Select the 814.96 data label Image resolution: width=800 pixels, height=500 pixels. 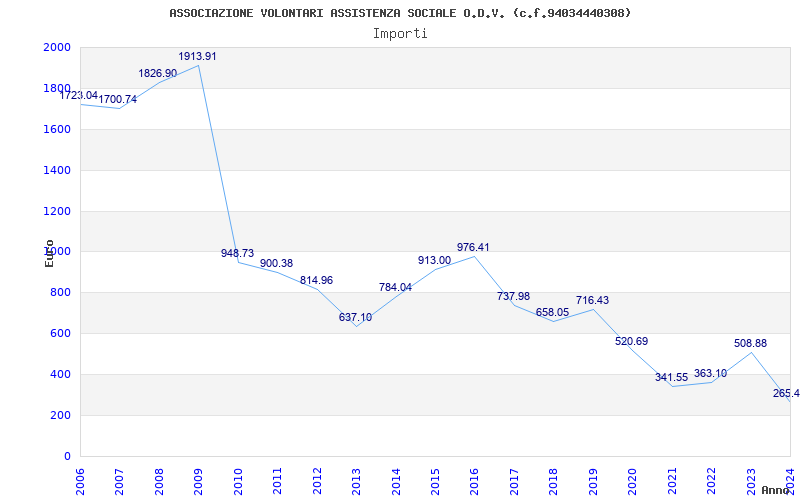[316, 280]
